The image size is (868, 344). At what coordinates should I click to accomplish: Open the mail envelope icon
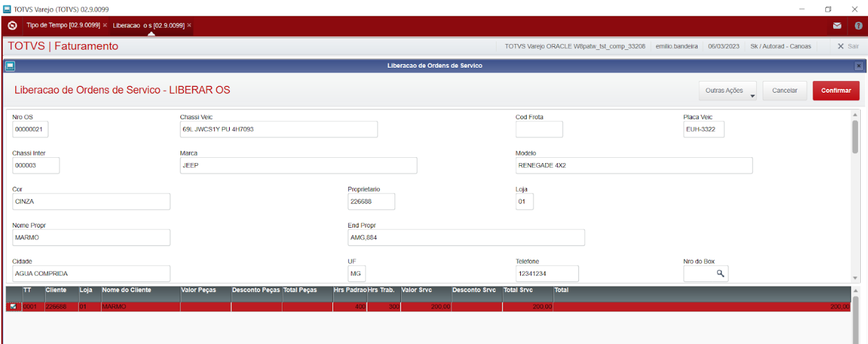(x=837, y=26)
